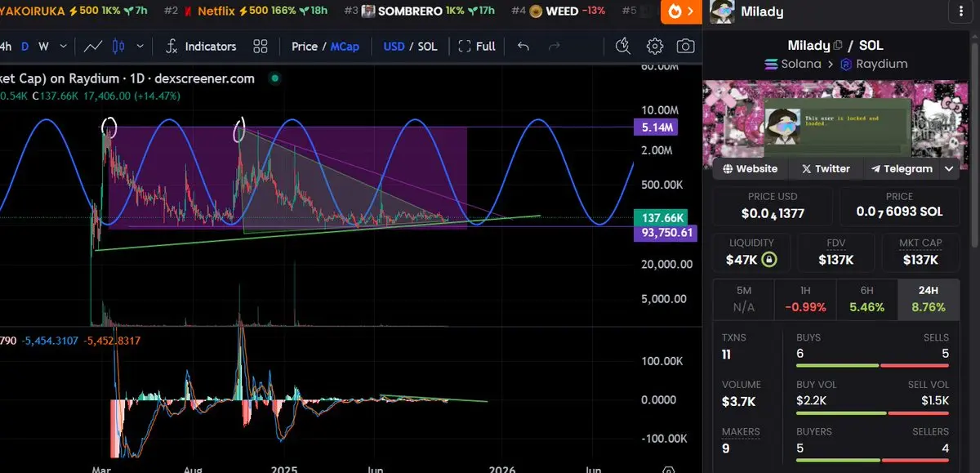Click the 2025 label on time axis
The image size is (980, 473).
pos(286,469)
